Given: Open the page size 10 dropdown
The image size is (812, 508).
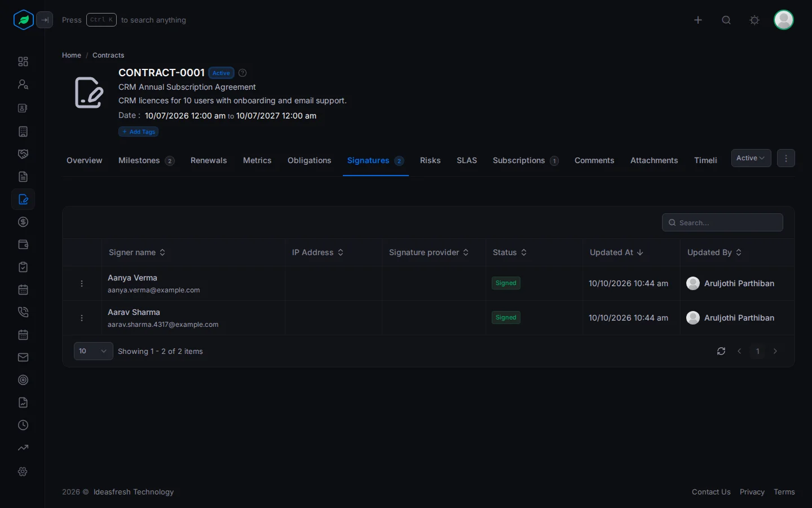Looking at the screenshot, I should 94,351.
